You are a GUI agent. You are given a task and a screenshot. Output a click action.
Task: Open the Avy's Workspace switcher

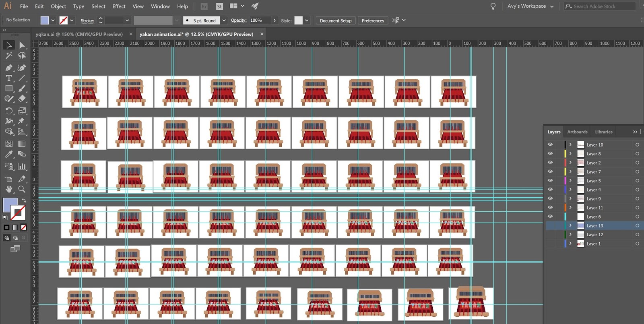[530, 6]
